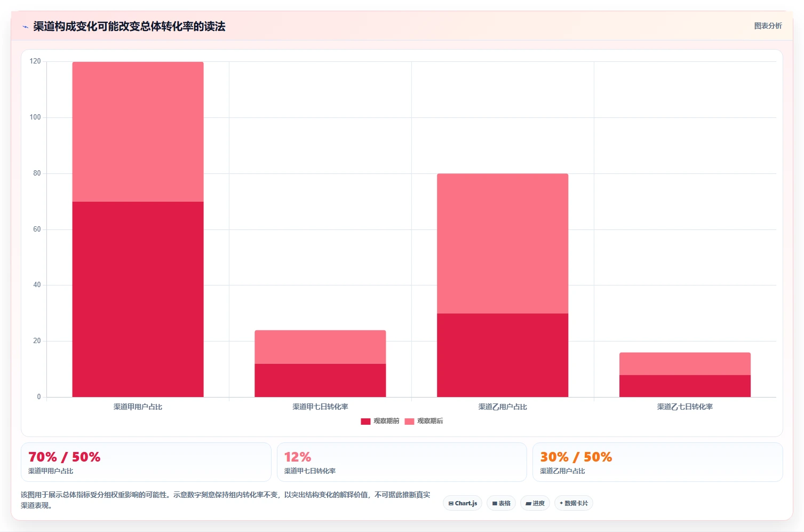The height and width of the screenshot is (532, 804).
Task: Click the 渠道甲用户占比 caption in the first card
Action: click(51, 471)
